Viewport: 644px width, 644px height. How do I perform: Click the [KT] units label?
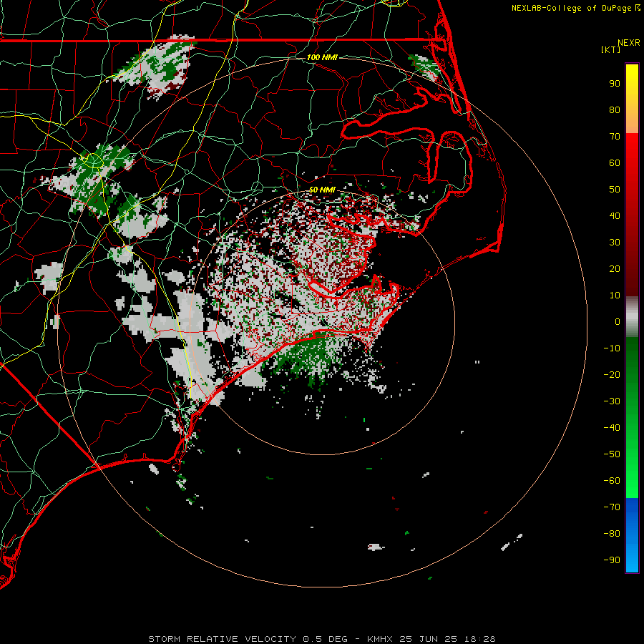click(610, 49)
